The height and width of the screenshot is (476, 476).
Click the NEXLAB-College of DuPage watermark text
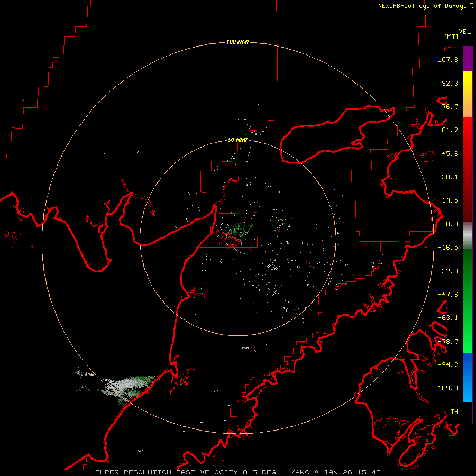click(425, 6)
